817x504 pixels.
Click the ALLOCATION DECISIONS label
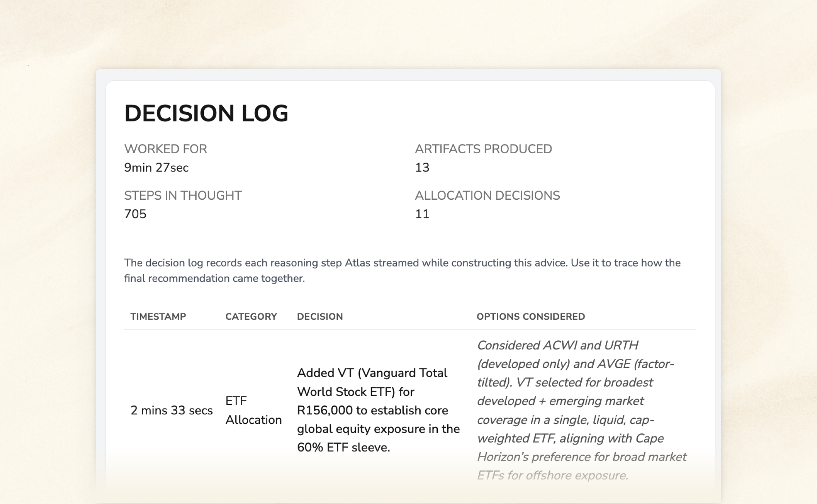coord(487,195)
